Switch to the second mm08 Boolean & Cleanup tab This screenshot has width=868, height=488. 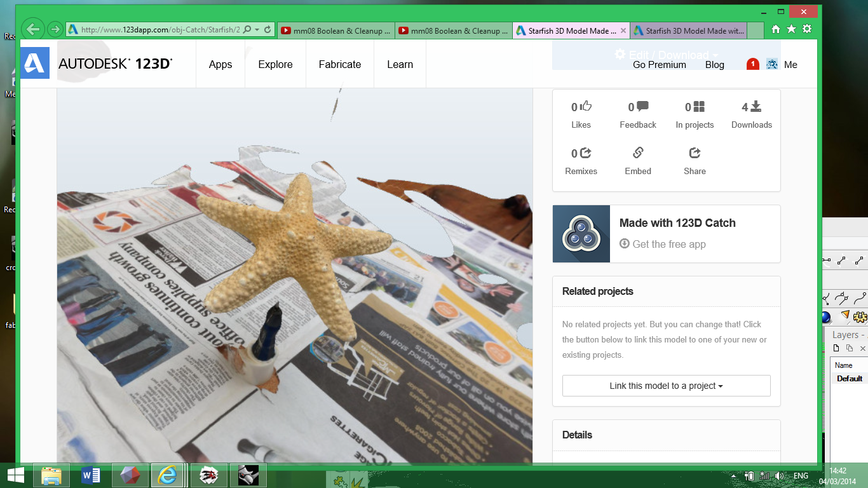tap(453, 30)
